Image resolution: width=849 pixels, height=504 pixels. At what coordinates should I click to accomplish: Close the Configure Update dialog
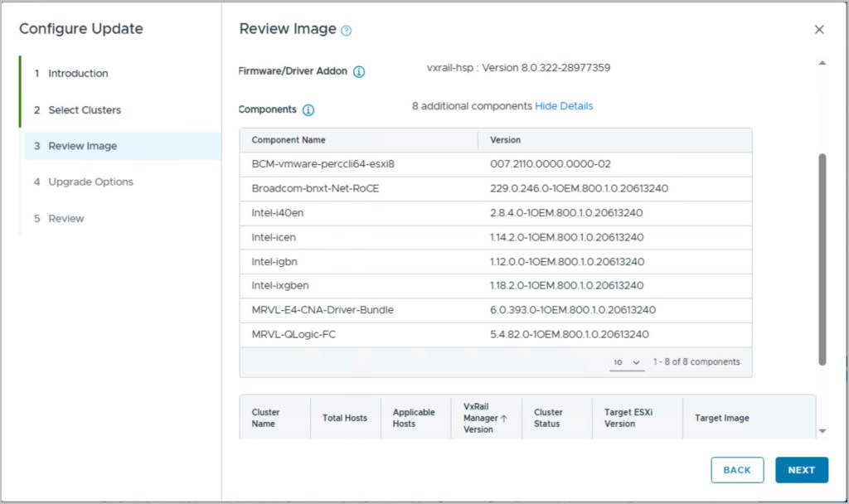pos(819,30)
